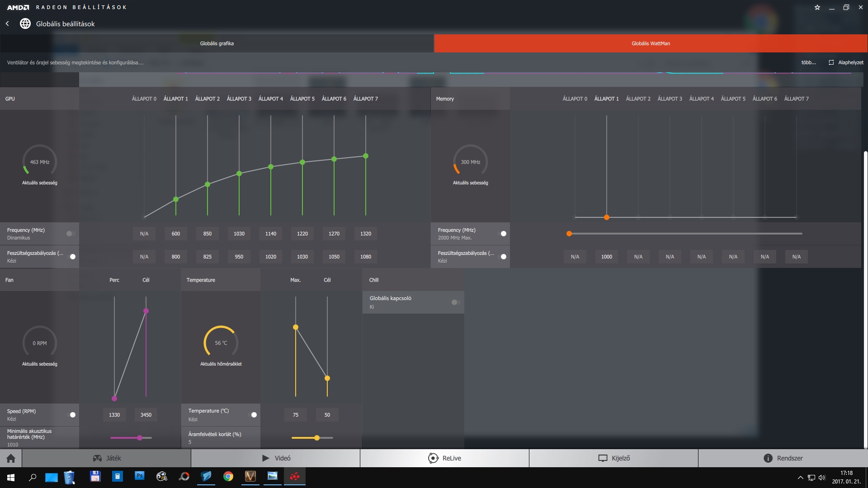
Task: Open the Videó section
Action: (276, 458)
